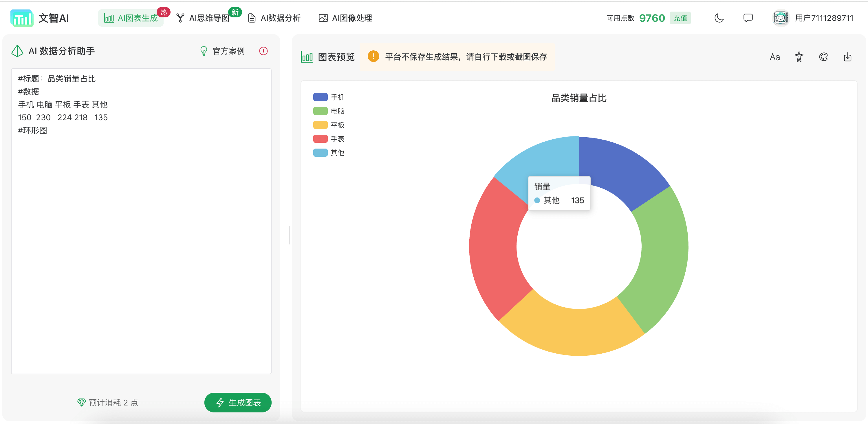The width and height of the screenshot is (868, 424).
Task: Open the Aa font settings icon
Action: click(774, 57)
